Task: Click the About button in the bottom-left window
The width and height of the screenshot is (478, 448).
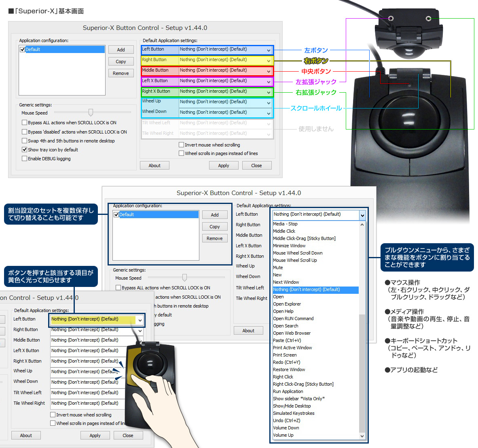Action: pos(26,435)
